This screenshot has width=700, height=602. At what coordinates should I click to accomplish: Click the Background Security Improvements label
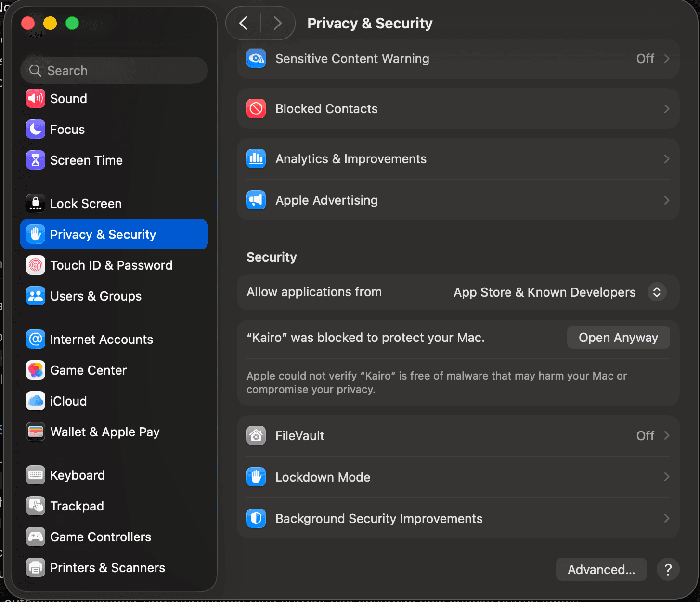pyautogui.click(x=379, y=519)
